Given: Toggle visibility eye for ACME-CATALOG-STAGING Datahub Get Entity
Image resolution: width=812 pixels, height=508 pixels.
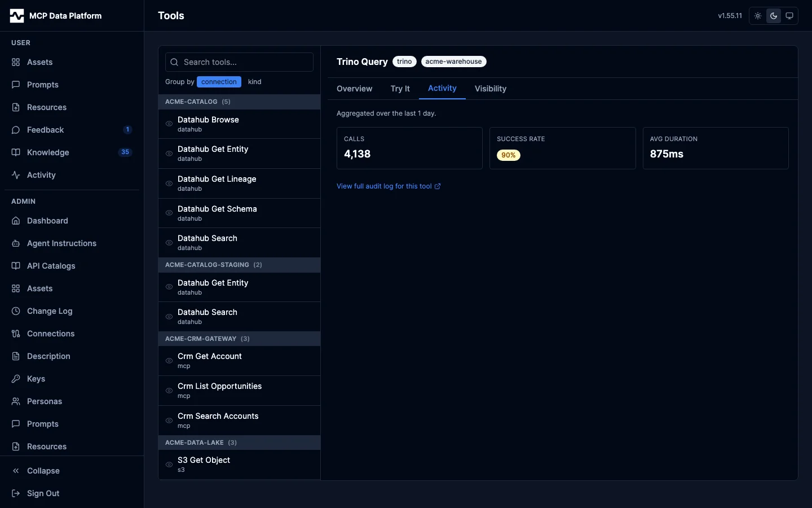Looking at the screenshot, I should [169, 287].
